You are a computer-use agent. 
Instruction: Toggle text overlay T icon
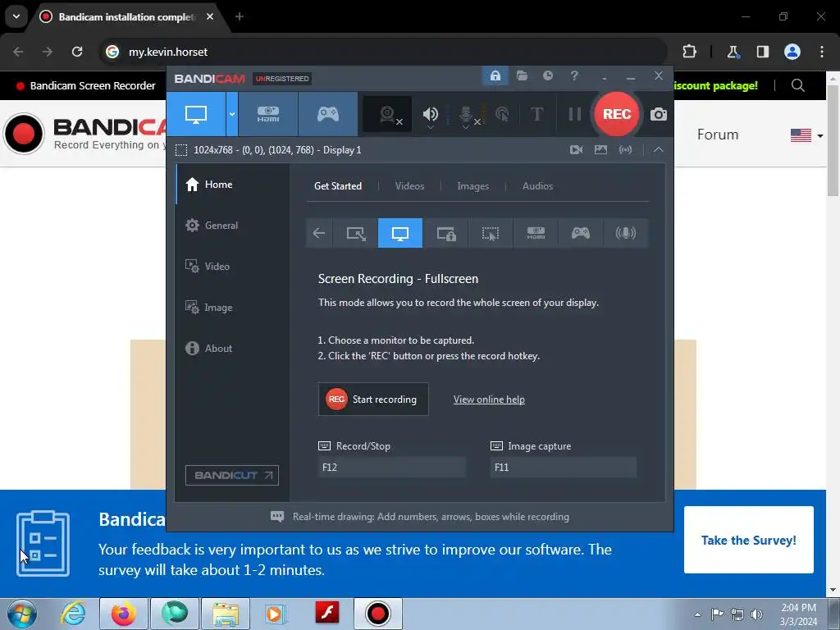point(536,114)
